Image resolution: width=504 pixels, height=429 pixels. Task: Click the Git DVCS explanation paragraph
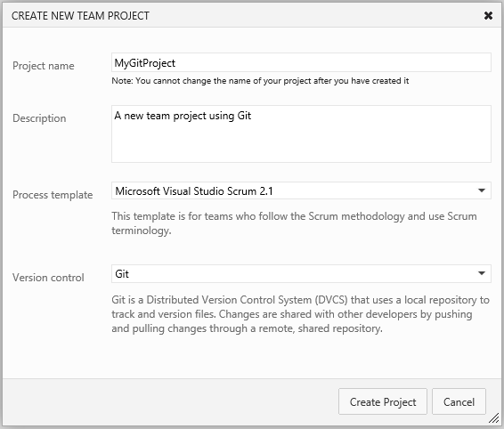(x=300, y=314)
